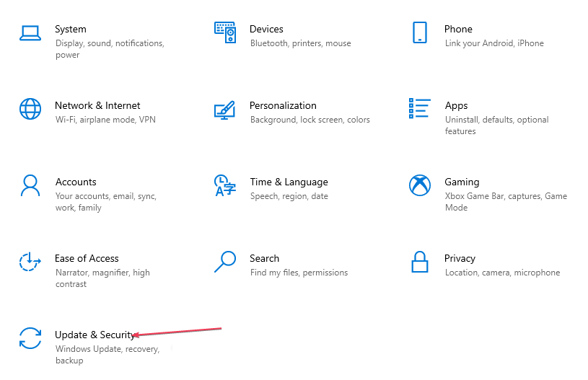Click 'Uninstall, defaults, optional features' description
Viewport: 588px width, 380px height.
tap(497, 125)
